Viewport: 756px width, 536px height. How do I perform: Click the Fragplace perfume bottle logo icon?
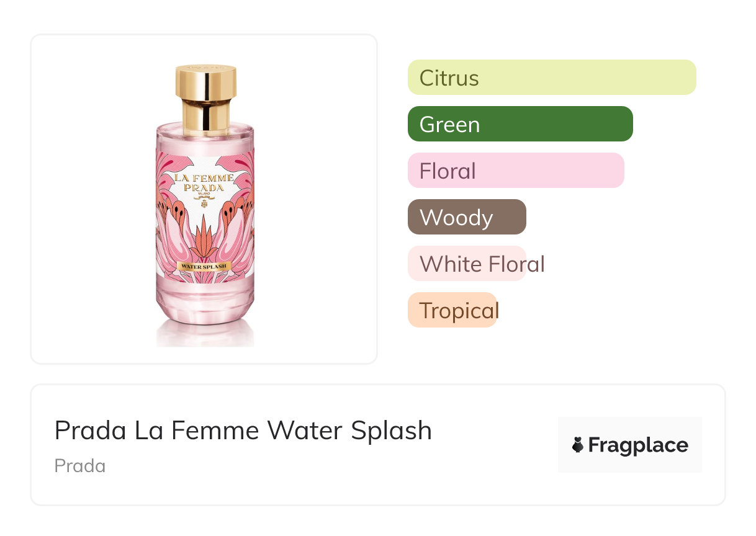578,445
